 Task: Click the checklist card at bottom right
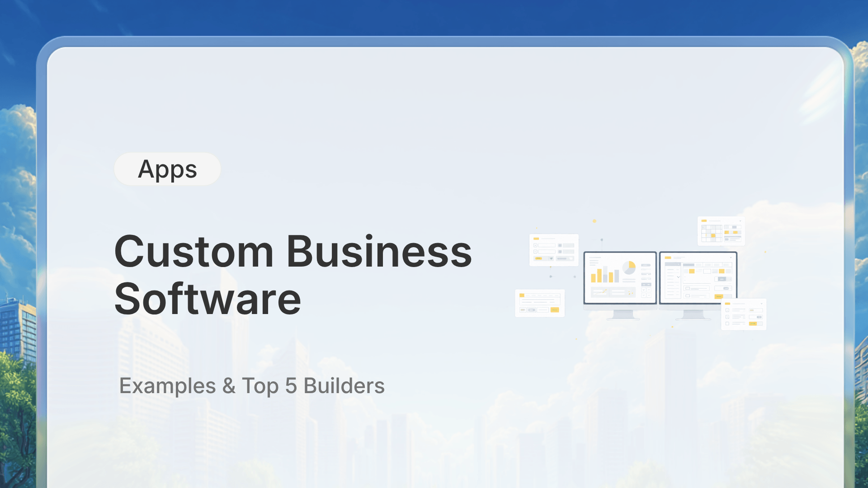743,314
